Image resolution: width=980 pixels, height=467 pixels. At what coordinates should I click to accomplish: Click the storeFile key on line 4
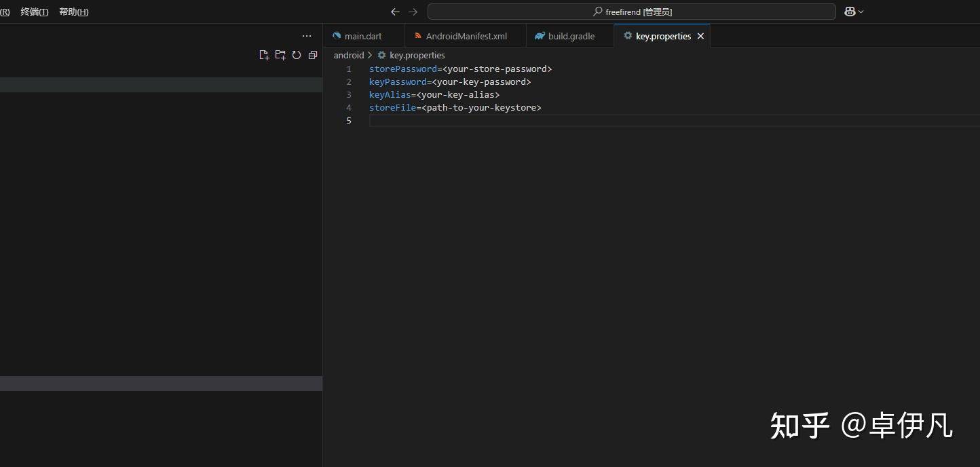click(x=392, y=108)
